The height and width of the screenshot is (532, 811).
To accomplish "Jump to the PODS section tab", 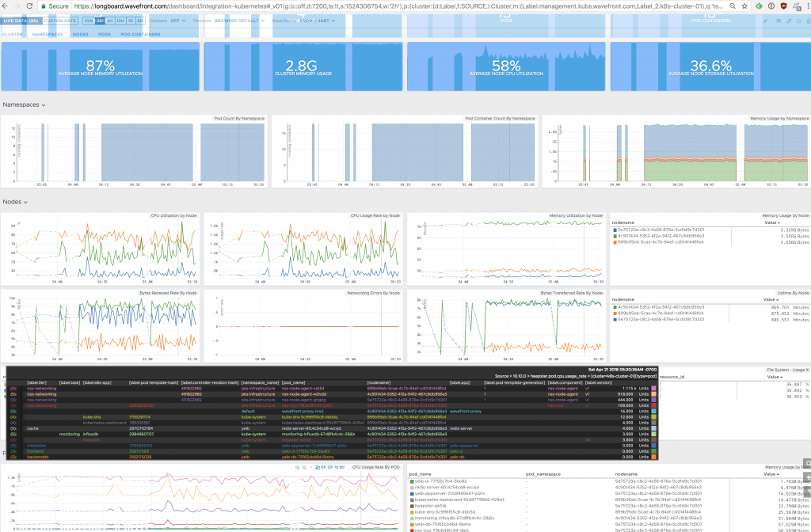I will click(x=104, y=35).
